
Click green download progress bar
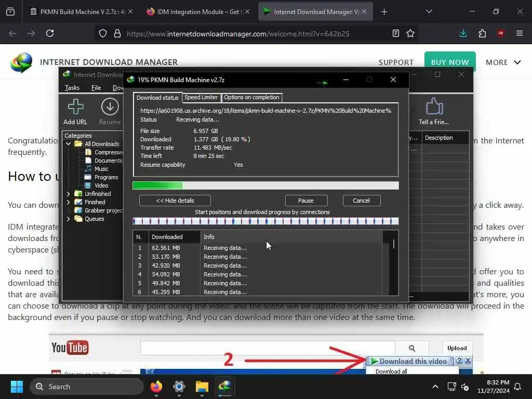265,185
